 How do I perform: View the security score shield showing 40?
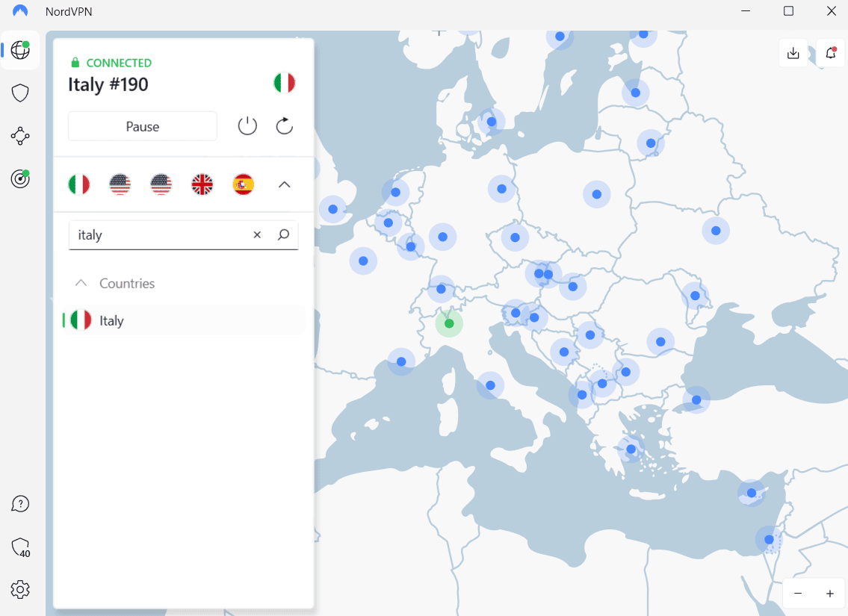[21, 547]
